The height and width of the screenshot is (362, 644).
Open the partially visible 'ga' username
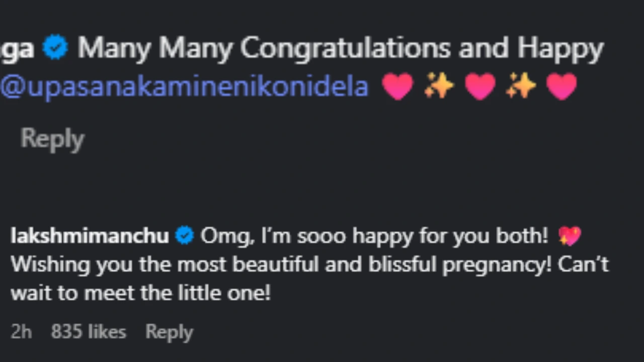[17, 49]
